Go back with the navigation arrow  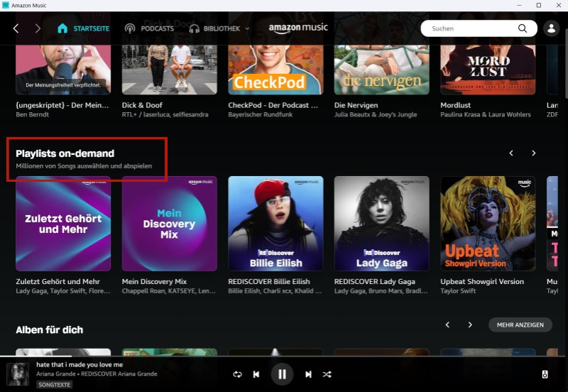[16, 28]
